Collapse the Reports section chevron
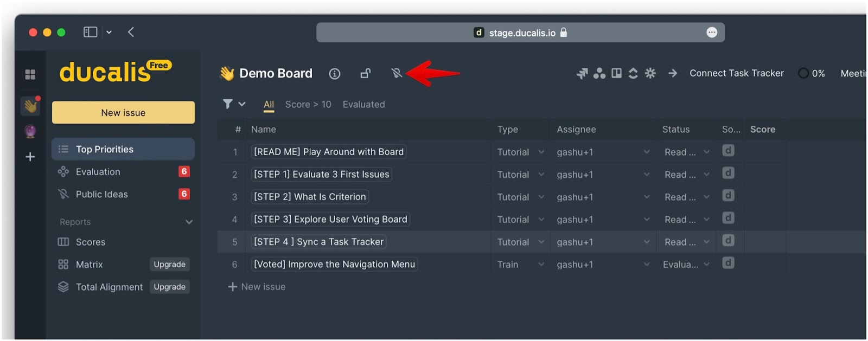This screenshot has height=341, width=868. click(189, 222)
